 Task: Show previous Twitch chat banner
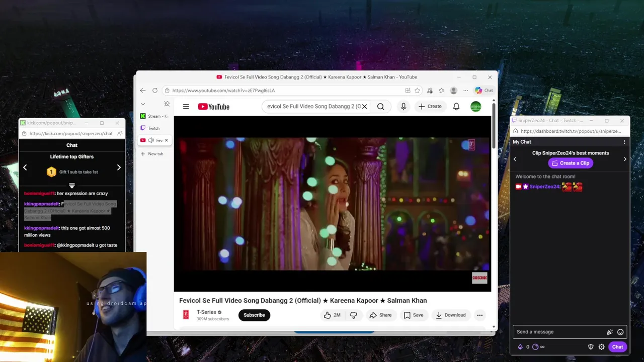tap(515, 159)
